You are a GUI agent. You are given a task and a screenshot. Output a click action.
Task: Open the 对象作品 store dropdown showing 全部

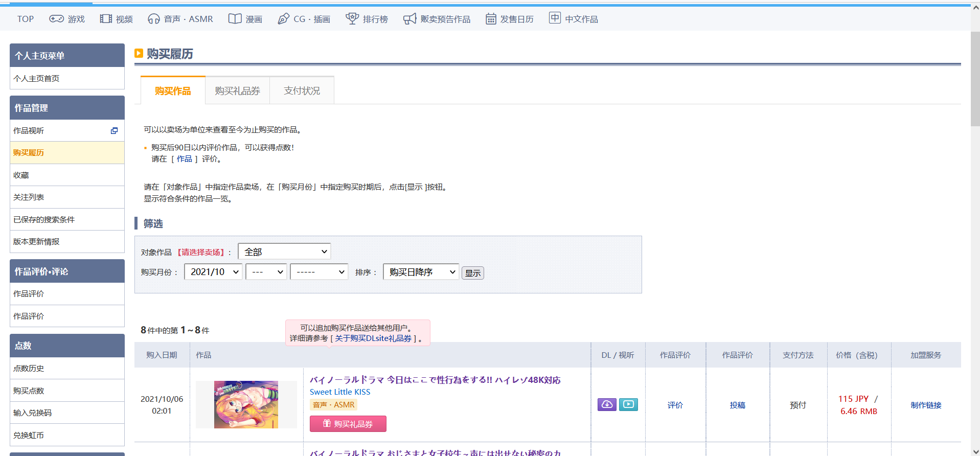pyautogui.click(x=284, y=252)
